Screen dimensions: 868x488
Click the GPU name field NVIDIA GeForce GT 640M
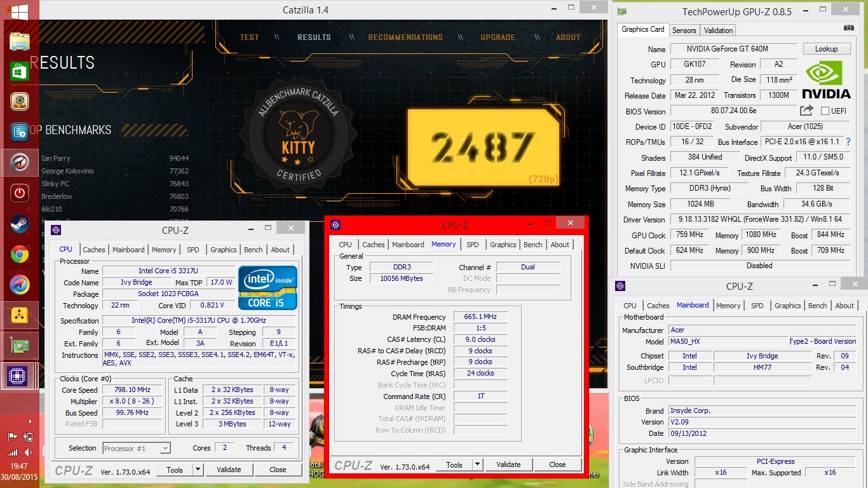(733, 49)
